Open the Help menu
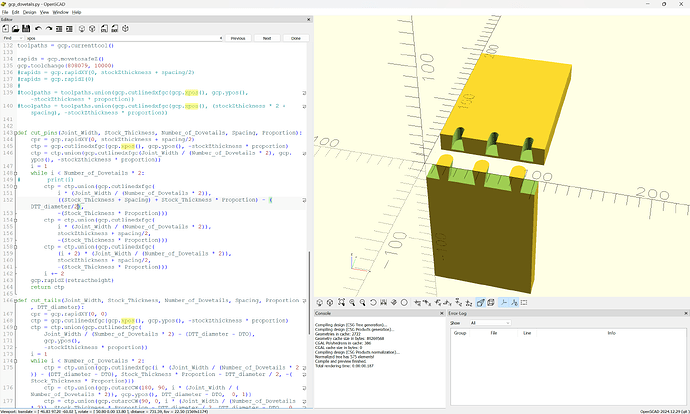 pyautogui.click(x=77, y=12)
